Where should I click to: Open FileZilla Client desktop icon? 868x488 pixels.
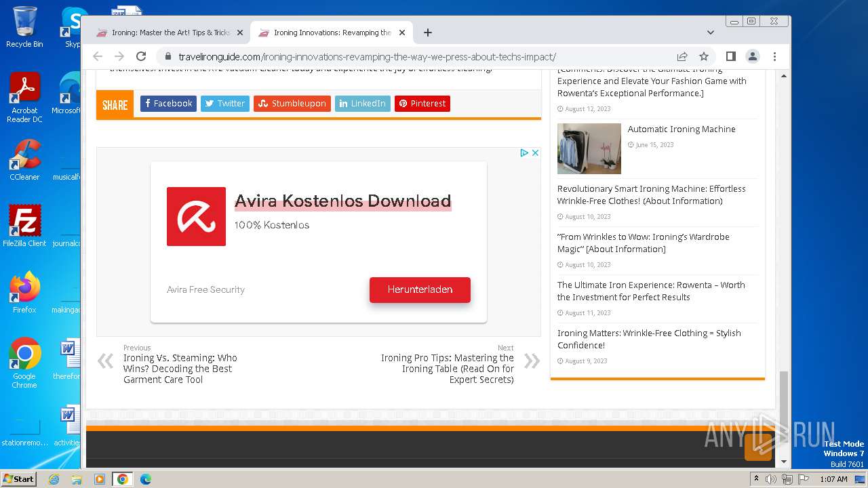coord(24,226)
